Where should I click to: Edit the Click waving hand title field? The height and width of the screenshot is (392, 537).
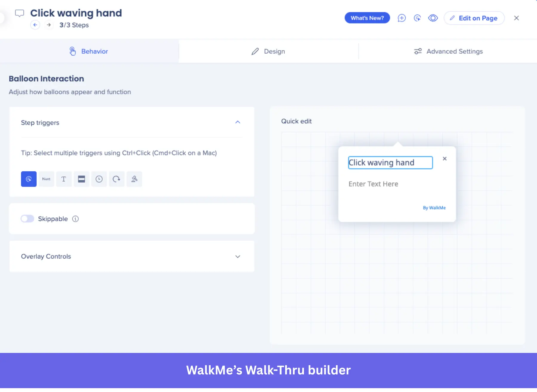(390, 162)
